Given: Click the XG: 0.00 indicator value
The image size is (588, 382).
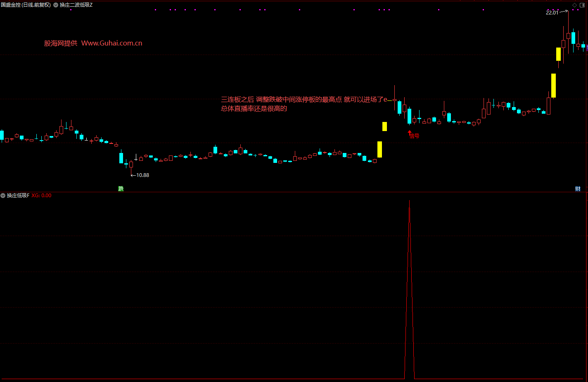Looking at the screenshot, I should [41, 196].
